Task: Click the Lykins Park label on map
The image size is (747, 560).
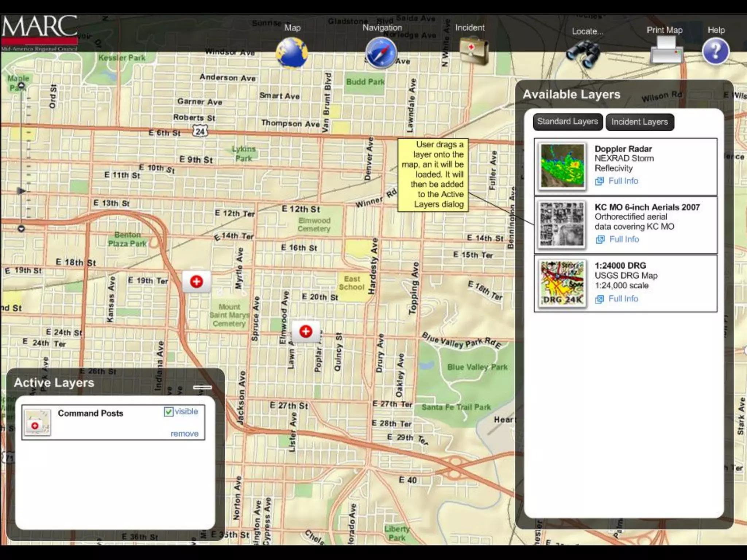Action: (x=244, y=153)
